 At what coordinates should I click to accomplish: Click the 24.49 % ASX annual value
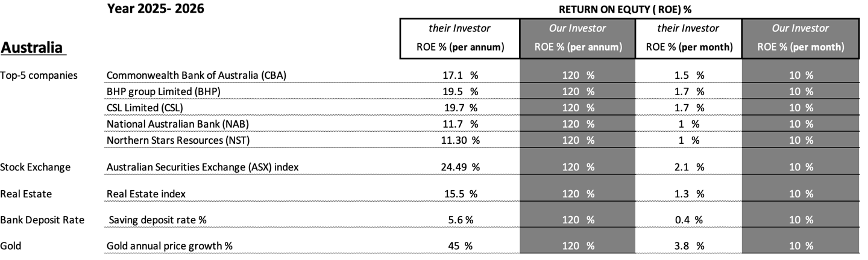[460, 167]
